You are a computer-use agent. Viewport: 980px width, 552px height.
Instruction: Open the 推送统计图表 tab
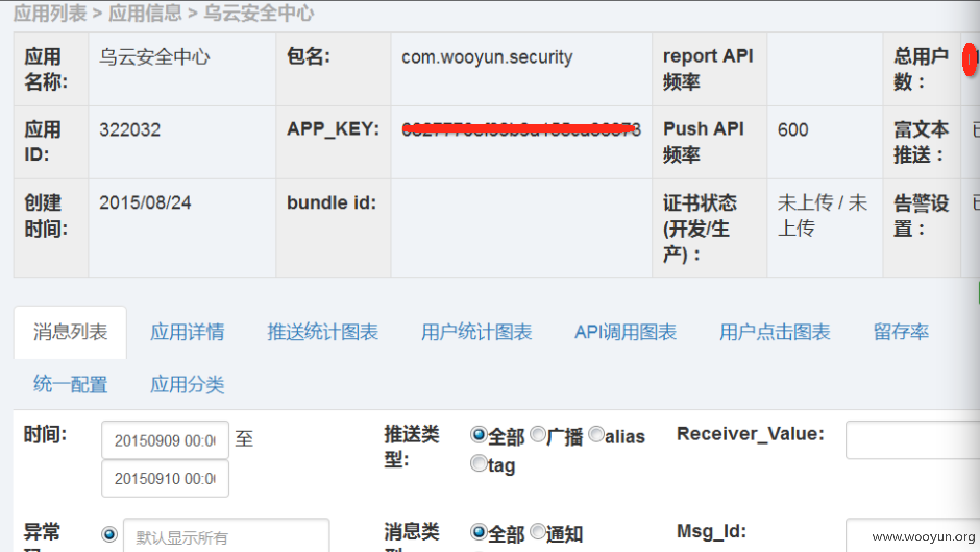(x=323, y=332)
